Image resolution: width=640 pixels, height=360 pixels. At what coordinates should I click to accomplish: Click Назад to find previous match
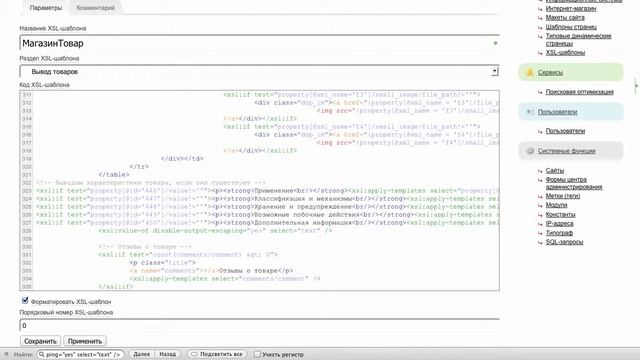[x=167, y=354]
